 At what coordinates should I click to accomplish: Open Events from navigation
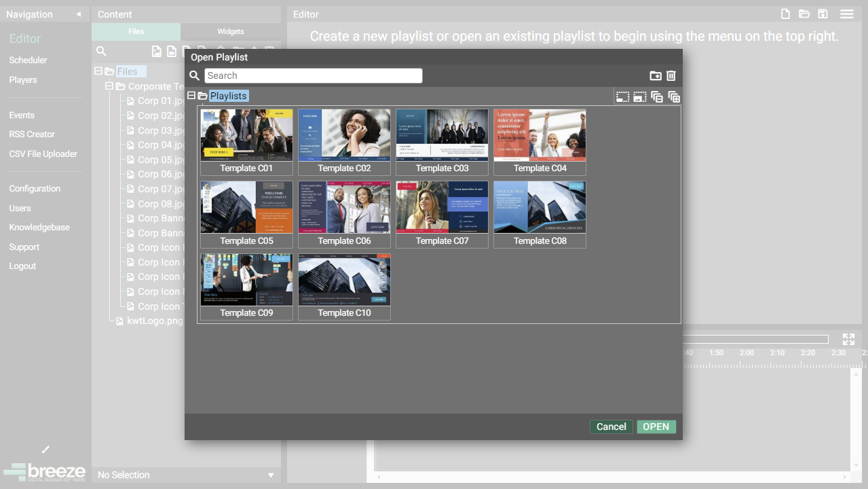click(22, 115)
